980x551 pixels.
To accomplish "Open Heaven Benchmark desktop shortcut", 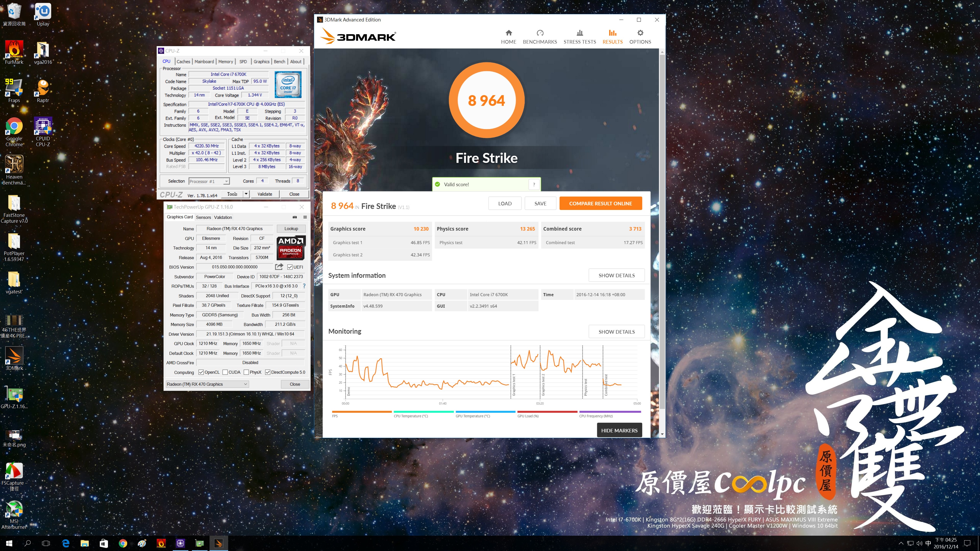I will click(14, 170).
